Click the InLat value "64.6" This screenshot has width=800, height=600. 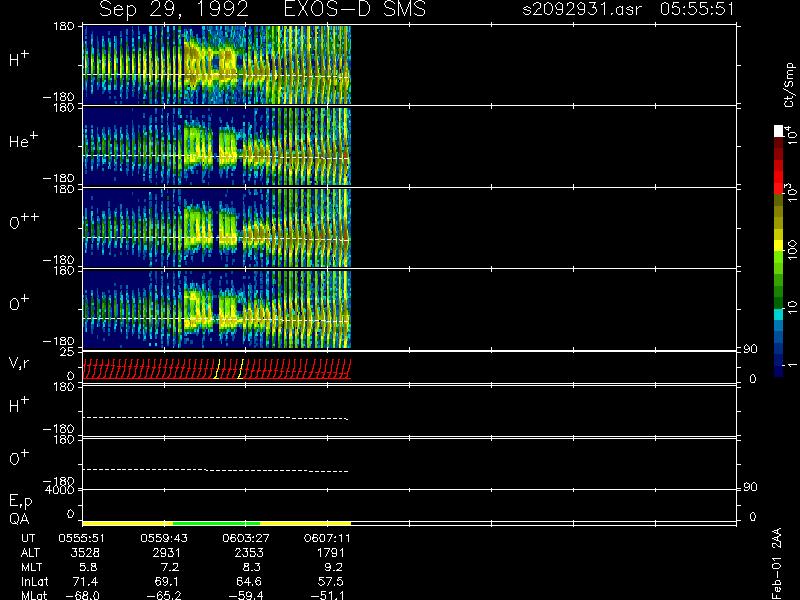pos(249,581)
